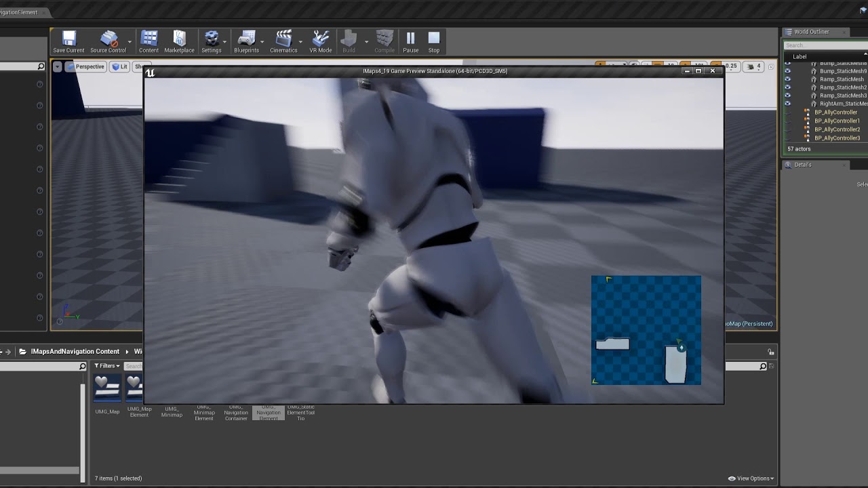This screenshot has height=488, width=868.
Task: Select the UMG_Navigation Element asset label
Action: (x=269, y=412)
